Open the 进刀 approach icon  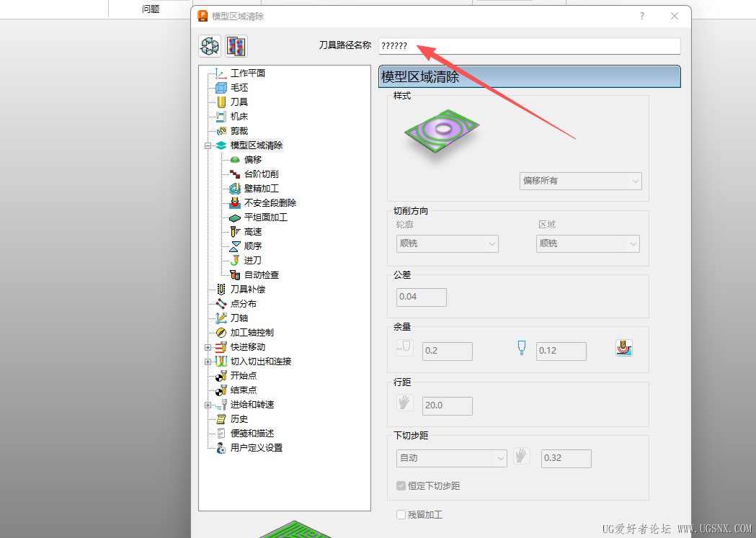click(235, 261)
